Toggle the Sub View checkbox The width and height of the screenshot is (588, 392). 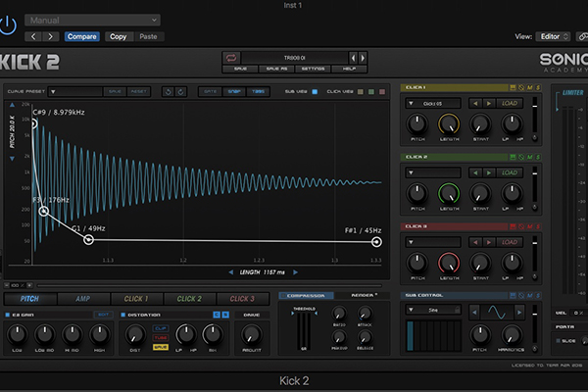tap(315, 91)
